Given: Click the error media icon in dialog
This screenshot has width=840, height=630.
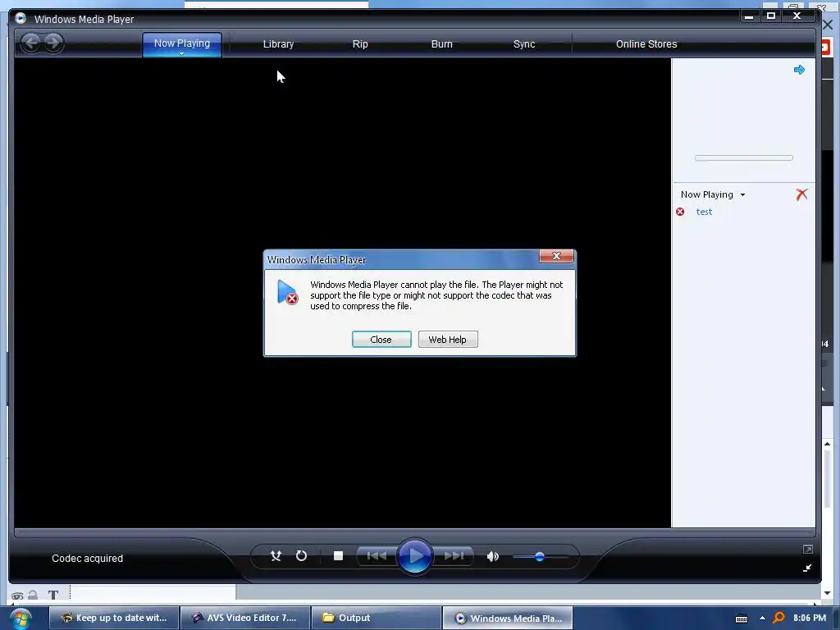Looking at the screenshot, I should click(x=288, y=293).
